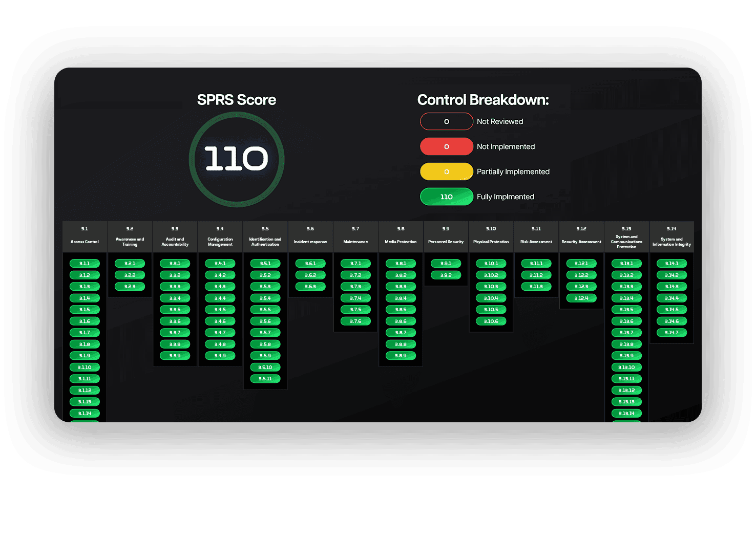Select control 3.5.11 in Identification and Authentication
This screenshot has width=756, height=539.
[x=265, y=379]
